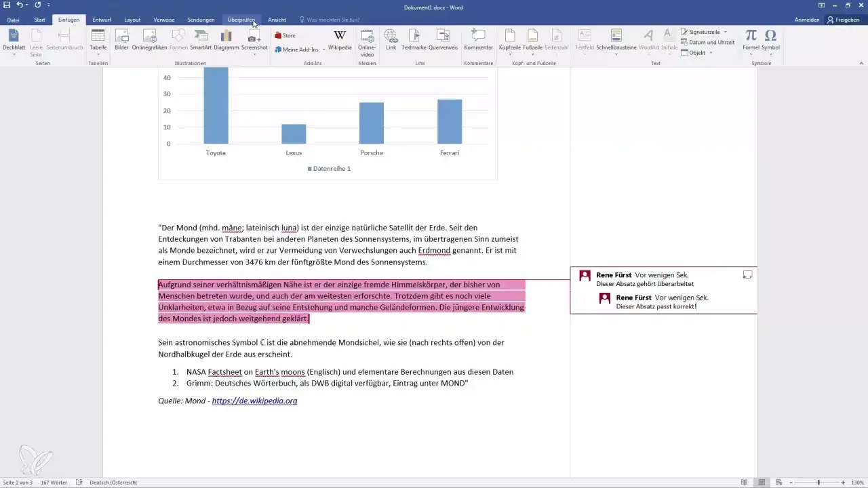Follow the de.wikipedia.org hyperlink
The height and width of the screenshot is (488, 868).
pyautogui.click(x=254, y=401)
